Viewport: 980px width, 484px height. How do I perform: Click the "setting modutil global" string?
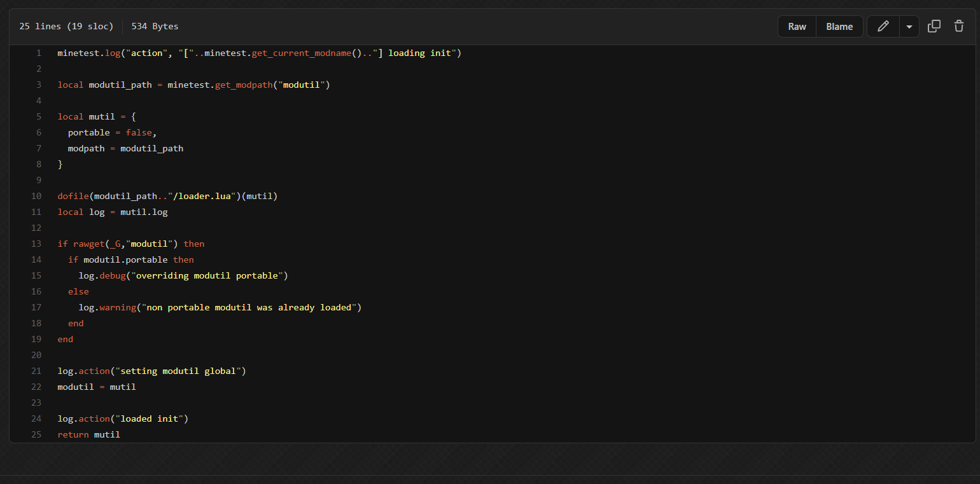[178, 371]
